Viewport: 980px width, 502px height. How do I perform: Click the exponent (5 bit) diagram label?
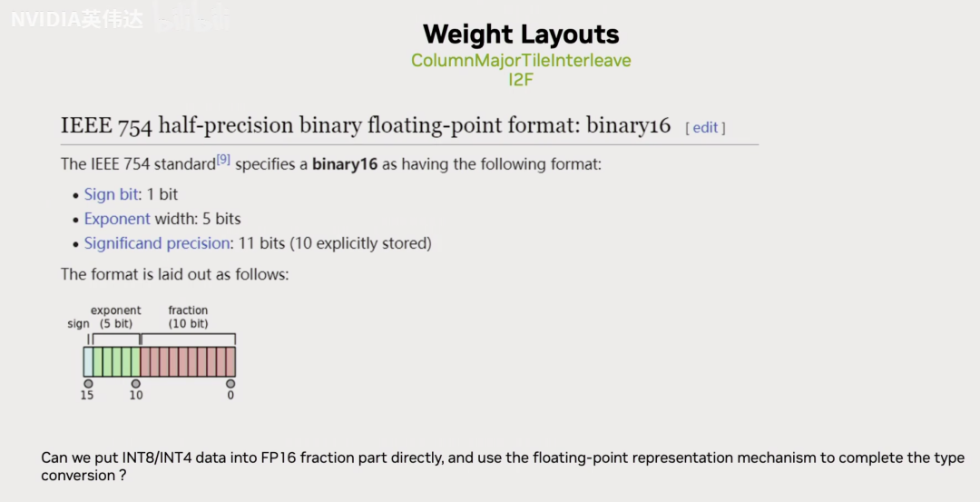pyautogui.click(x=115, y=317)
